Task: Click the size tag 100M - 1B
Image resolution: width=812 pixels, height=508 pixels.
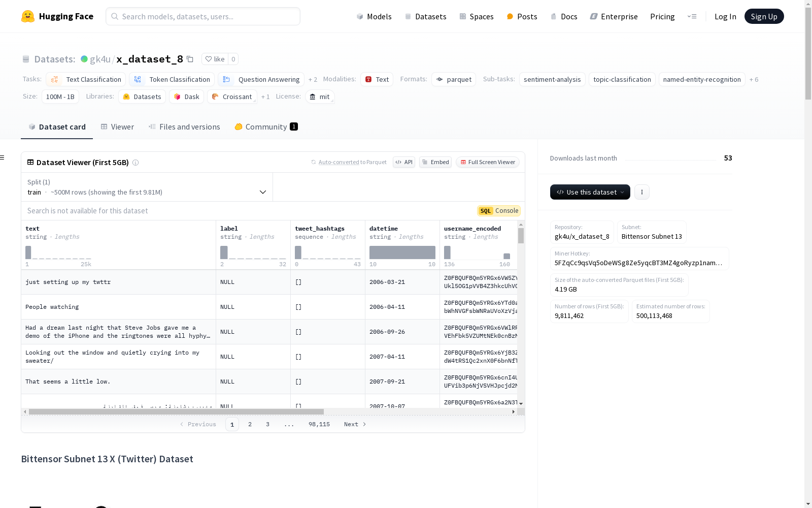Action: pyautogui.click(x=60, y=97)
